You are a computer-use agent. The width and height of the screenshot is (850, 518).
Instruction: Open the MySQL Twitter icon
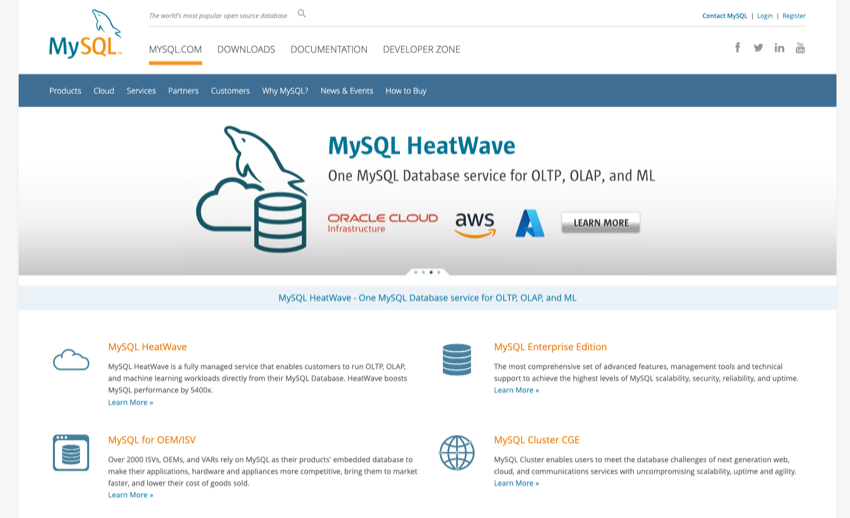tap(758, 48)
